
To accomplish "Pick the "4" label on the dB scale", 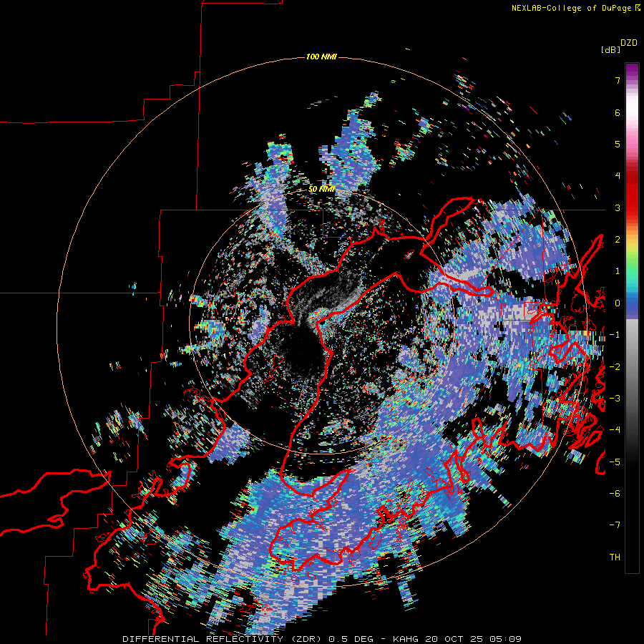I will (618, 176).
